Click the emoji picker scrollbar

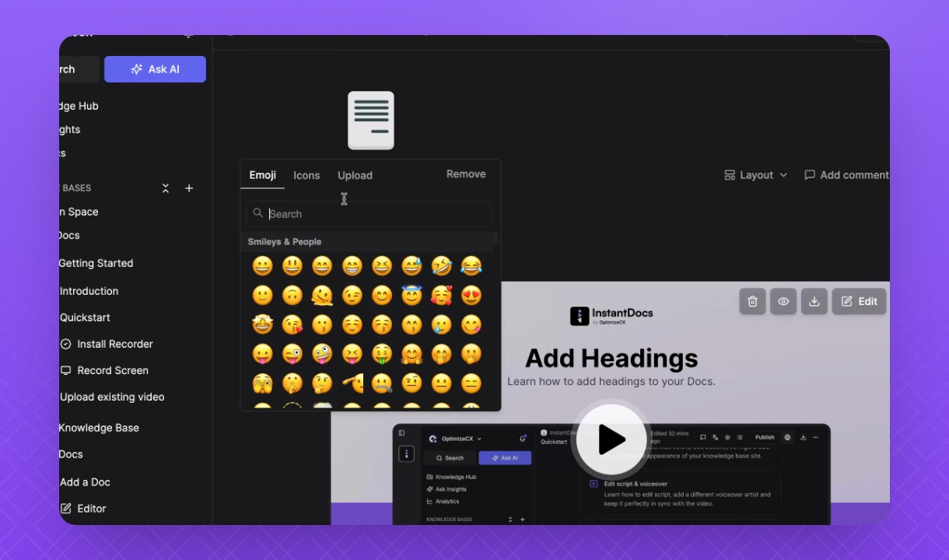click(496, 240)
